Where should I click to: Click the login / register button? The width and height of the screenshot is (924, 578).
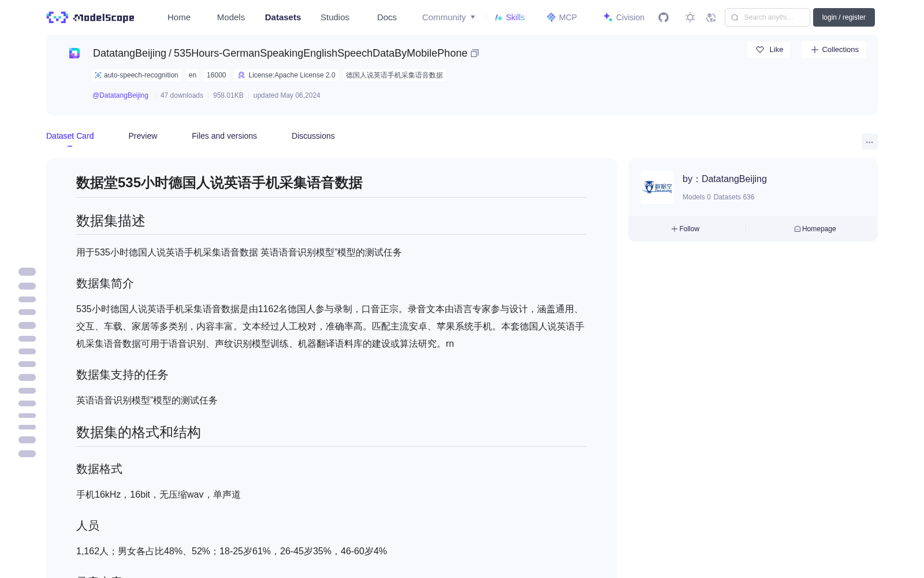click(844, 17)
